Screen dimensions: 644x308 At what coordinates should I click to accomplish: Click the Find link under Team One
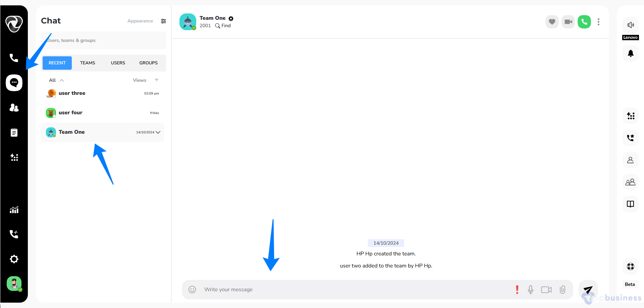[x=223, y=26]
